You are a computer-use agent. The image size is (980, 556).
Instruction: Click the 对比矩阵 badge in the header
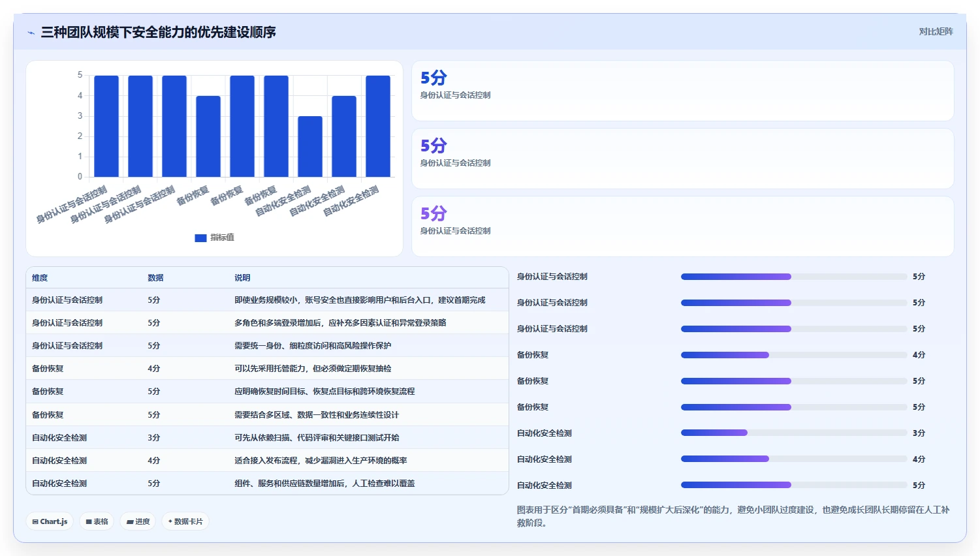[936, 31]
